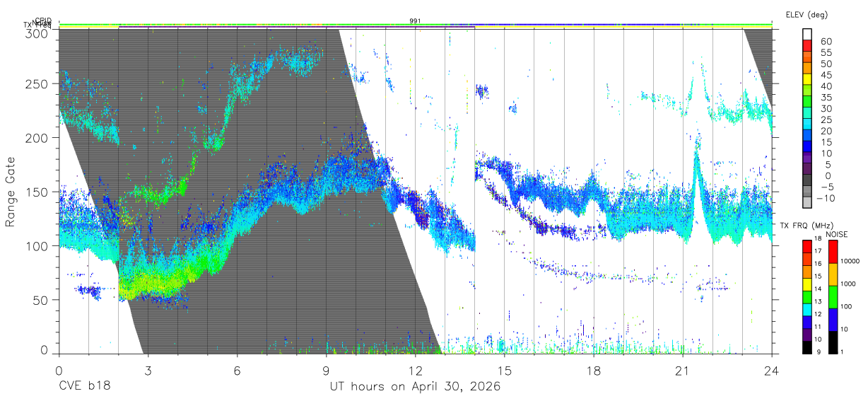The width and height of the screenshot is (868, 401).
Task: Click the 'CVE b18' station label
Action: 84,387
